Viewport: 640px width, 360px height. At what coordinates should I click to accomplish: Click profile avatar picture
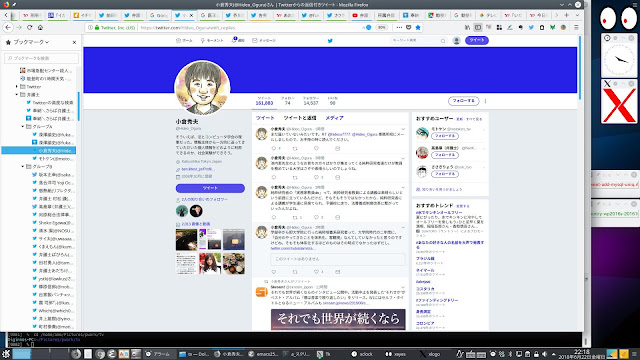point(202,88)
